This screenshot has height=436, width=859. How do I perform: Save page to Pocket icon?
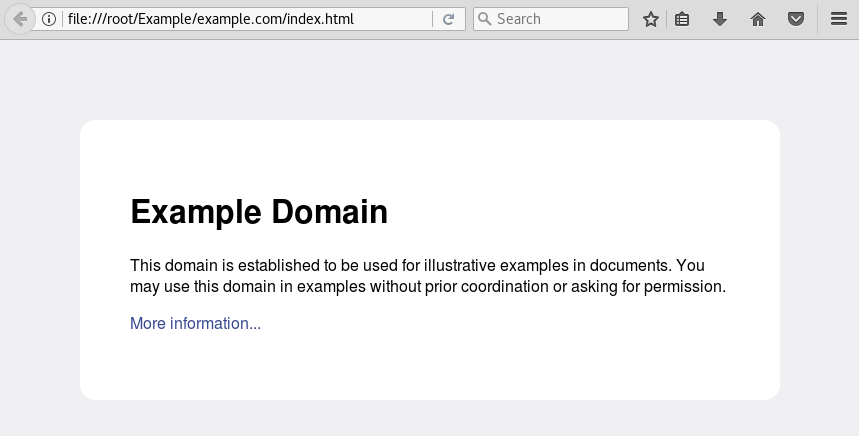(795, 20)
